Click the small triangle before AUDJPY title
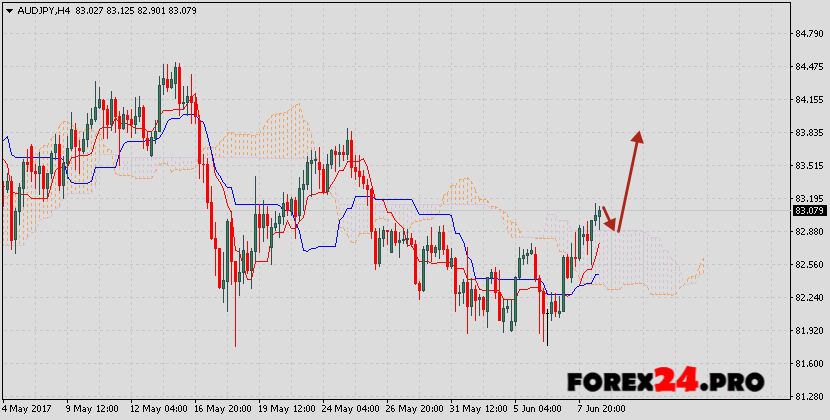Viewport: 830px width, 420px height. 7,10
